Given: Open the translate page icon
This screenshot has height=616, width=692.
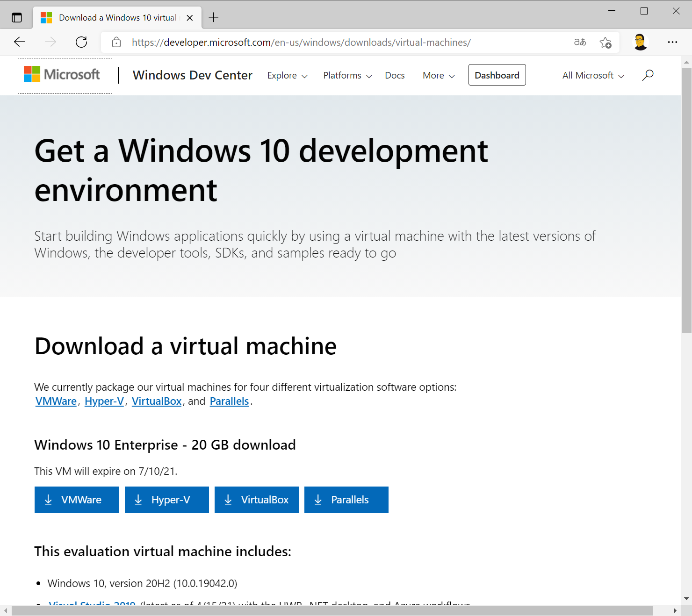Looking at the screenshot, I should pos(580,42).
